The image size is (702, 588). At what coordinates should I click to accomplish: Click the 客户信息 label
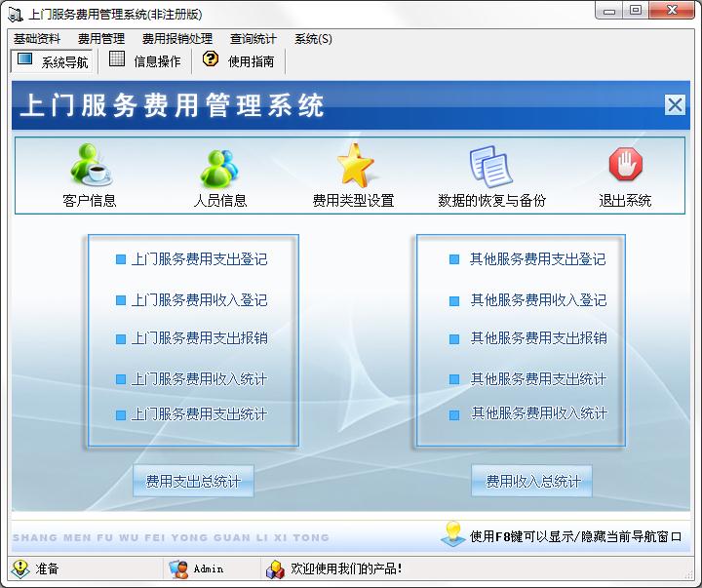coord(90,200)
